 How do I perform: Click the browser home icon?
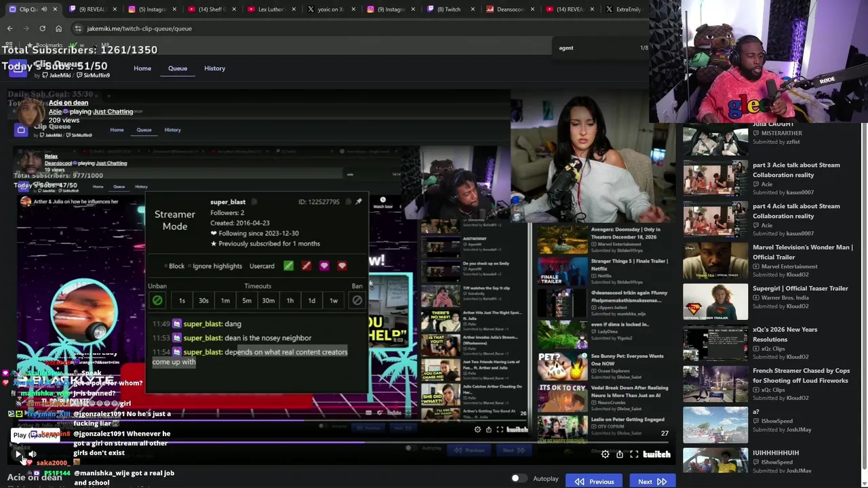pos(58,28)
